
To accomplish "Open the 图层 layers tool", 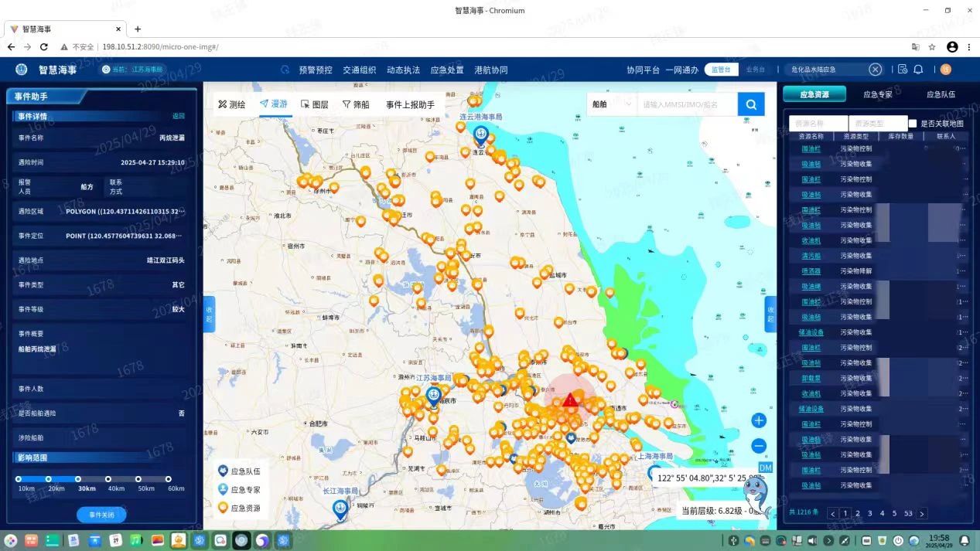I will tap(315, 104).
